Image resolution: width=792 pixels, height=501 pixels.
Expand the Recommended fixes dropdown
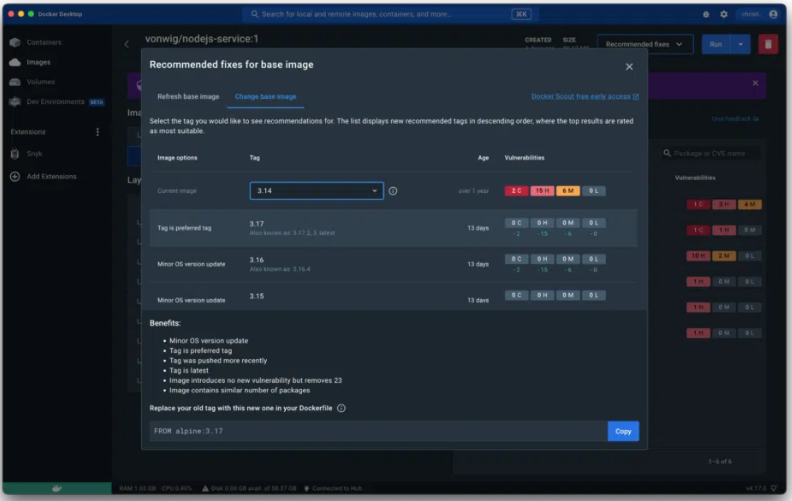click(x=644, y=44)
